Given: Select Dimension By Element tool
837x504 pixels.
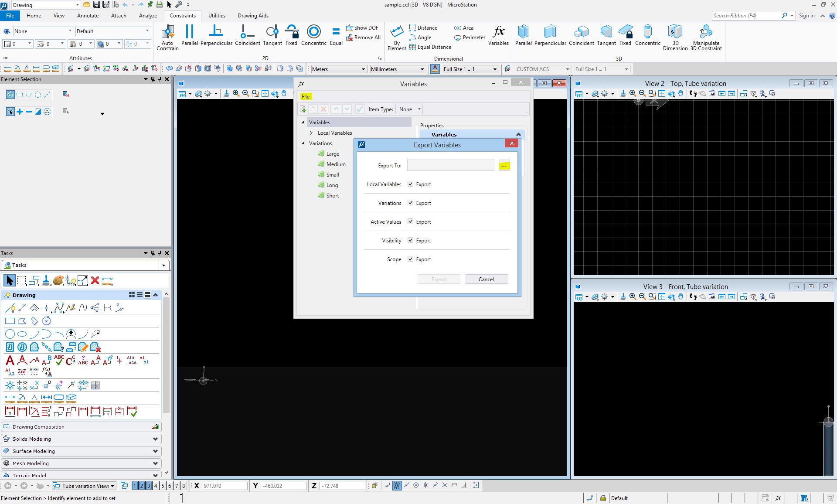Looking at the screenshot, I should (397, 37).
